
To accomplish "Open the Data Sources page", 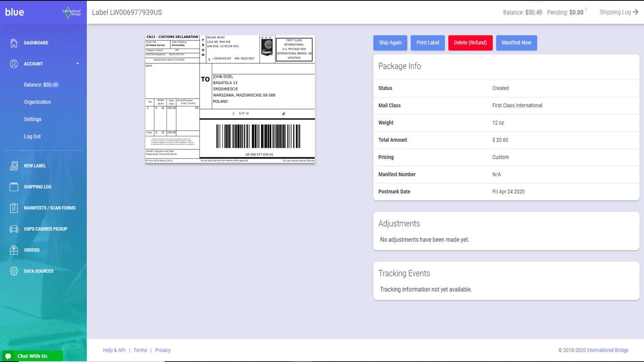I will click(39, 271).
